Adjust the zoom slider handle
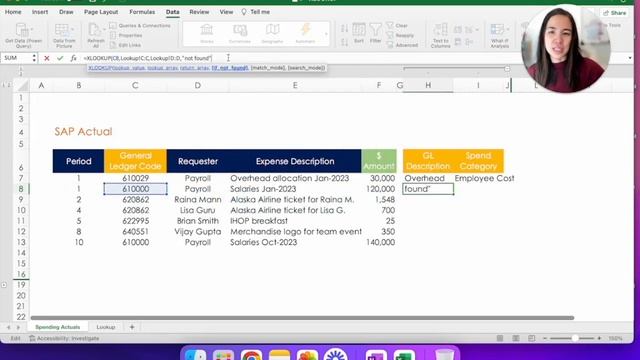 (575, 338)
